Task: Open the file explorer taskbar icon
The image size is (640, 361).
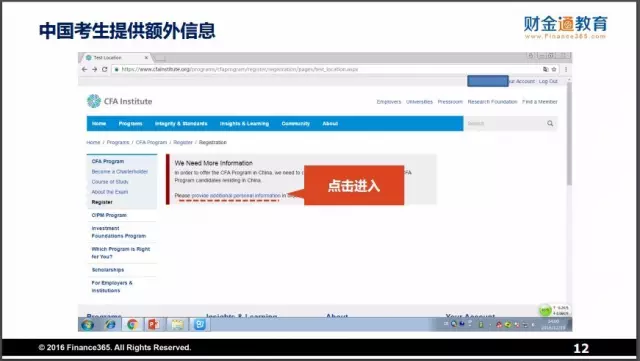Action: pos(177,325)
